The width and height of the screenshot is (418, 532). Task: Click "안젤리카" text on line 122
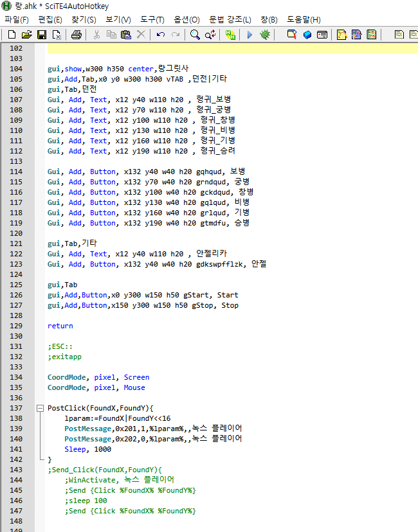(x=212, y=254)
